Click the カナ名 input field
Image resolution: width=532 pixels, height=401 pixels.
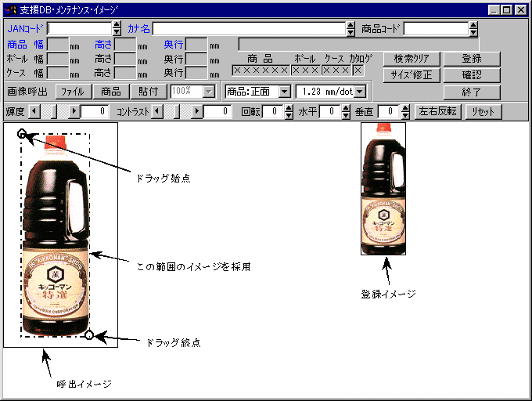pyautogui.click(x=249, y=28)
